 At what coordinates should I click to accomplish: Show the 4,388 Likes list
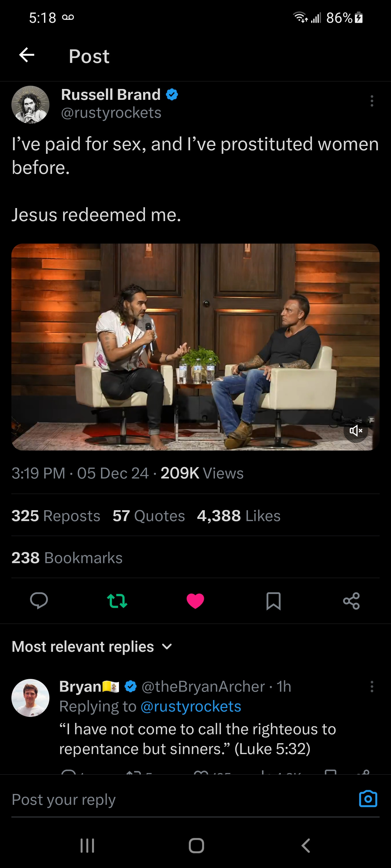[x=238, y=516]
